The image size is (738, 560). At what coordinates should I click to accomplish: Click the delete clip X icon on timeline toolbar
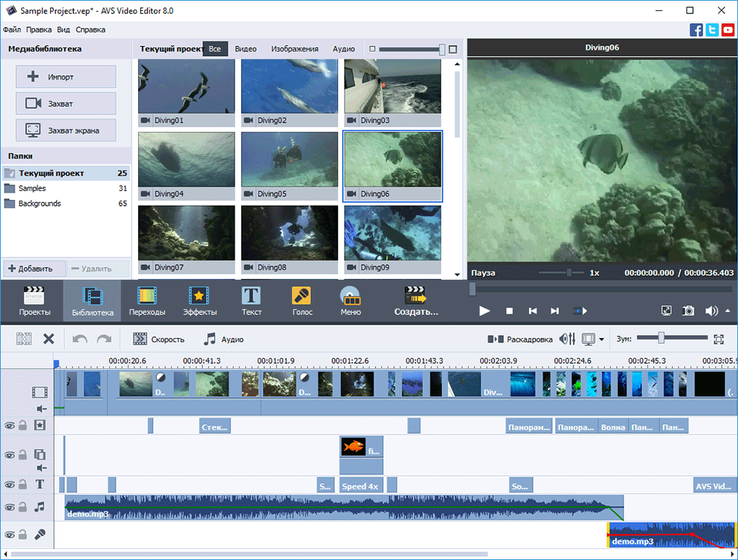tap(50, 339)
